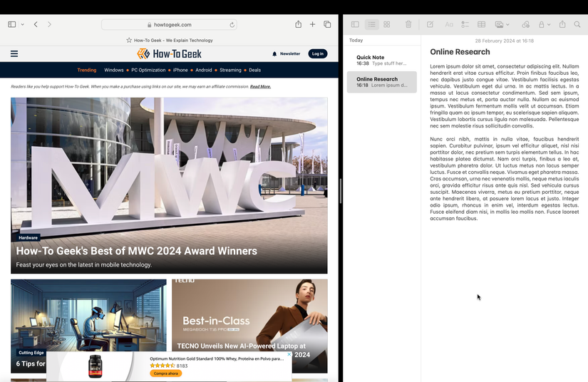Insert a table into the note

click(x=482, y=24)
